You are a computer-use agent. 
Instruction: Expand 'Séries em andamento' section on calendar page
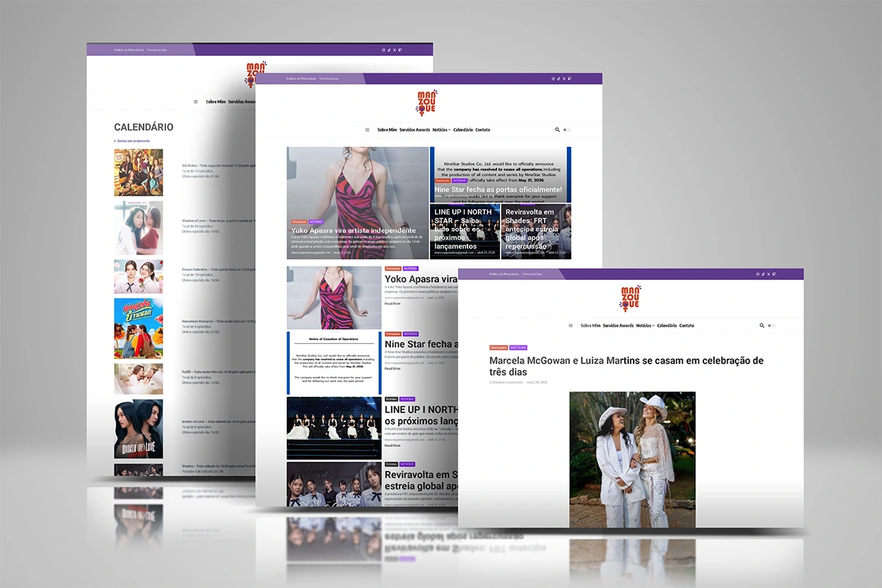click(132, 140)
